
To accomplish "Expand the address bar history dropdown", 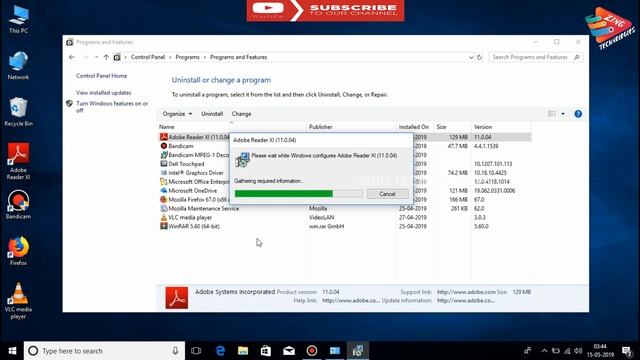I will coord(471,58).
